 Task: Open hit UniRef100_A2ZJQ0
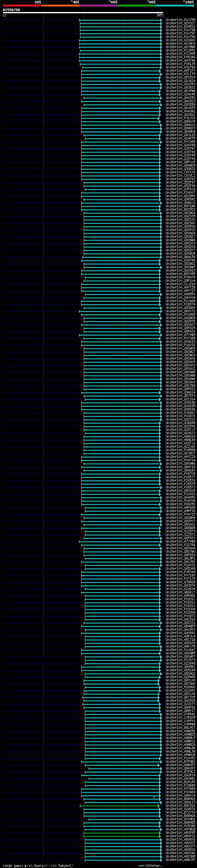[180, 446]
